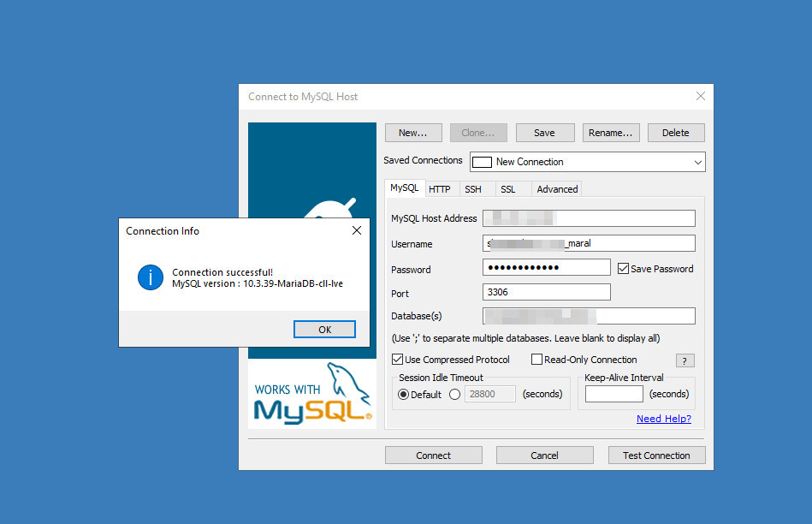Enable Read-Only Connection
812x524 pixels.
537,360
